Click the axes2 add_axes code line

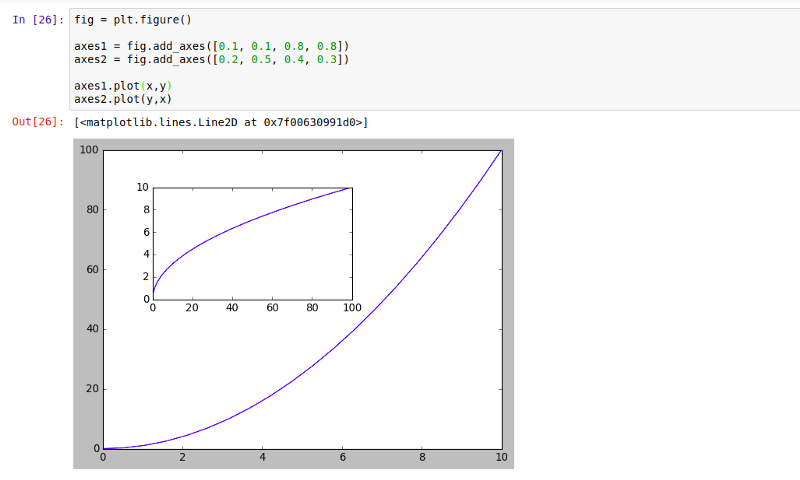(212, 60)
